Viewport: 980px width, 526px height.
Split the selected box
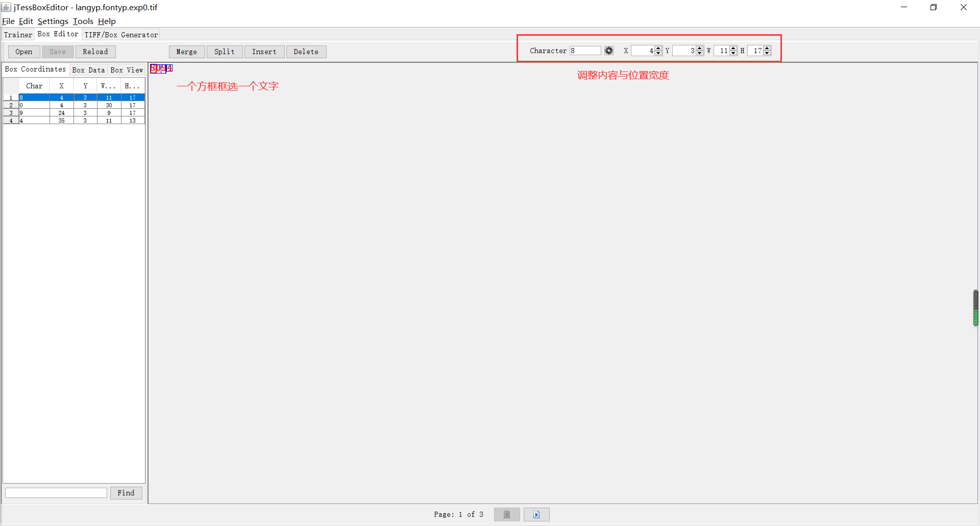(x=225, y=52)
